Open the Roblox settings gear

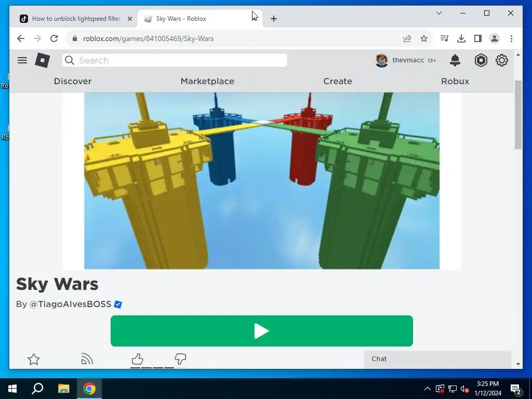click(x=501, y=60)
